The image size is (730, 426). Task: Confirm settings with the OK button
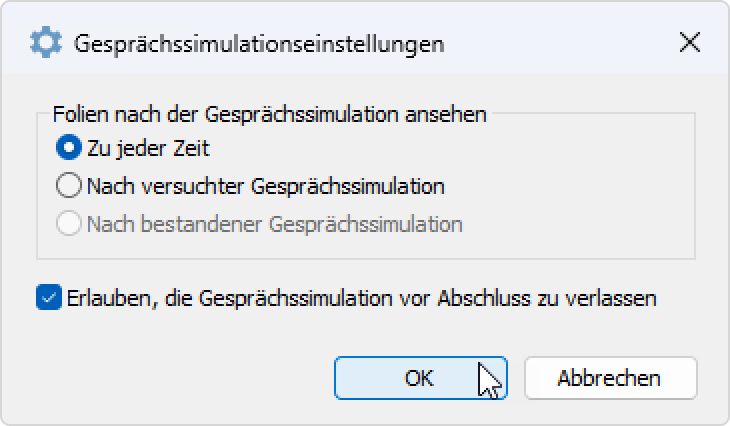point(420,378)
